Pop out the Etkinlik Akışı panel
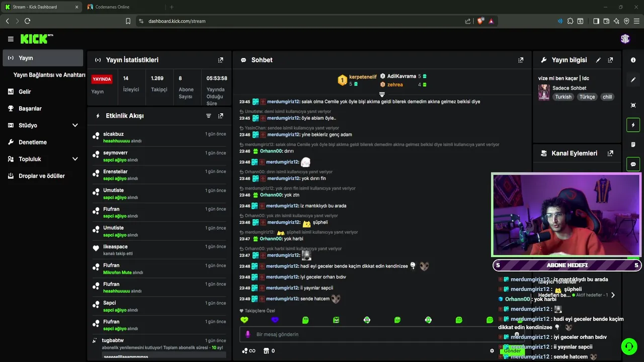Viewport: 644px width, 362px height. coord(220,116)
